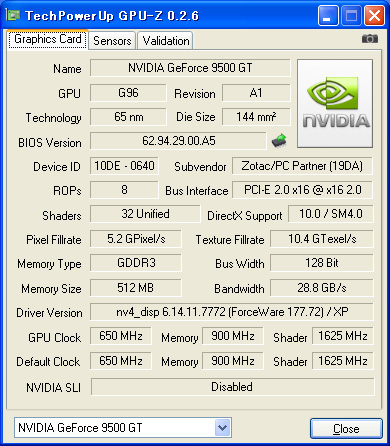
Task: Click the NVIDIA logo image
Action: [335, 103]
